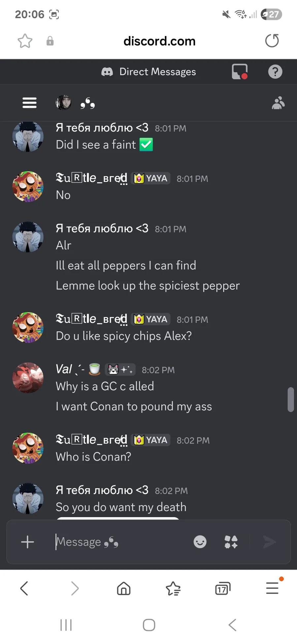Reload the discord.com page
297x644 pixels.
[272, 41]
